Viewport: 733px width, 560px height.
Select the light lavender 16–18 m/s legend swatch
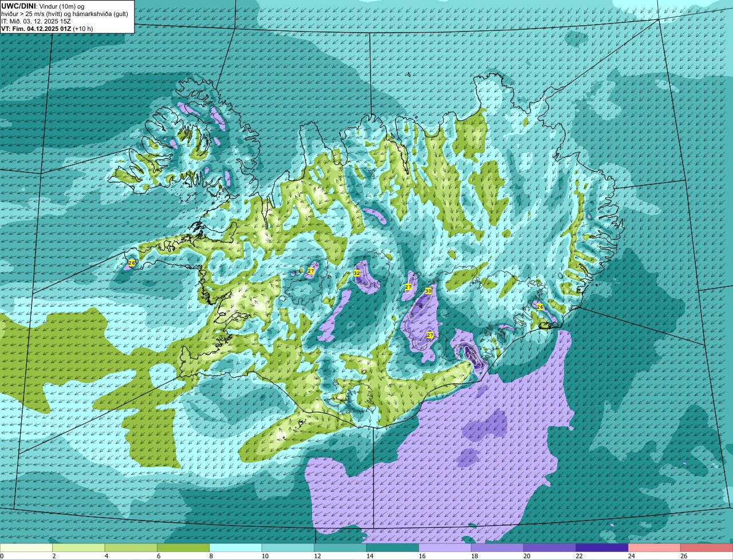[x=445, y=547]
